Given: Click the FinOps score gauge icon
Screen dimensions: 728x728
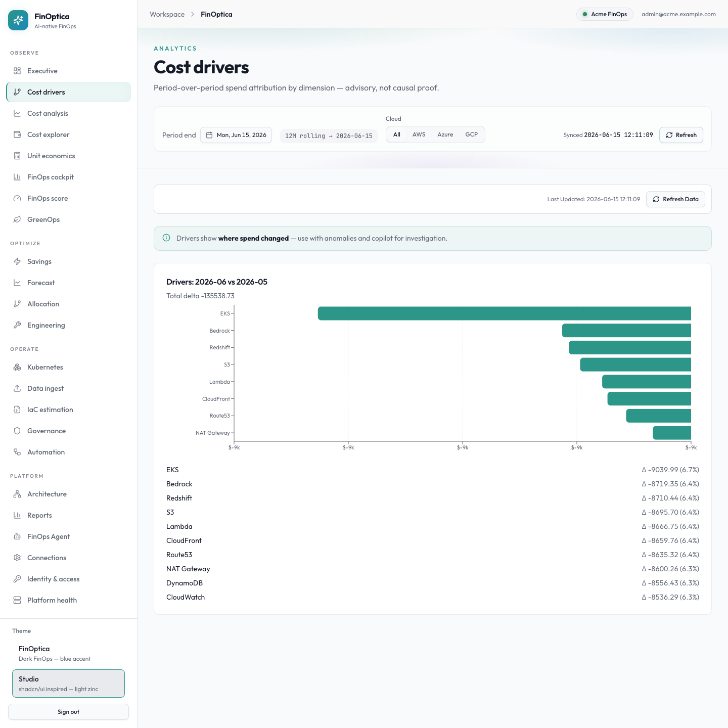Looking at the screenshot, I should tap(17, 198).
